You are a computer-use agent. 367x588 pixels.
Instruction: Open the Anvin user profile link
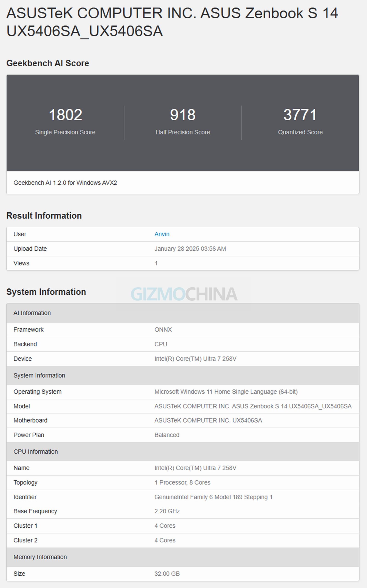click(162, 234)
